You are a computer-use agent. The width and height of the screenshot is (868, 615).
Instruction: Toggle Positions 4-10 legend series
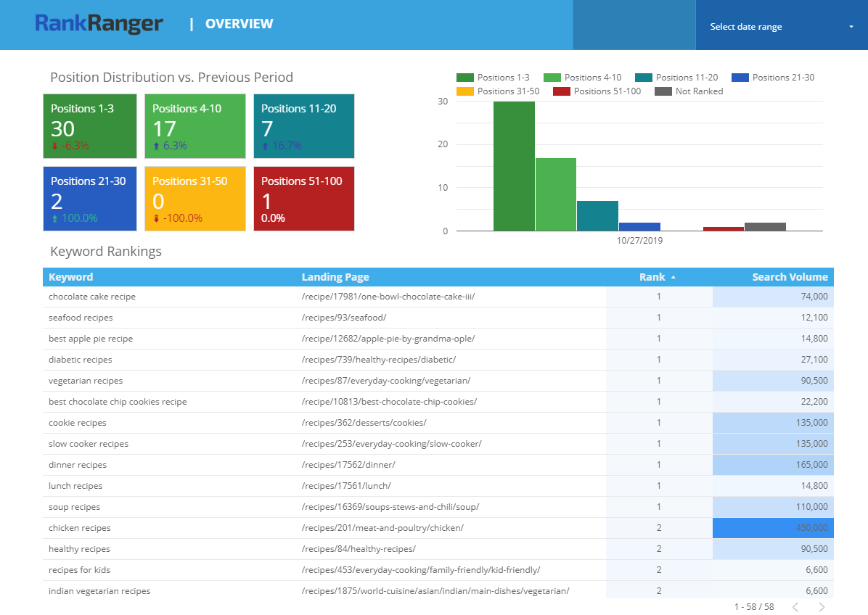tap(583, 78)
